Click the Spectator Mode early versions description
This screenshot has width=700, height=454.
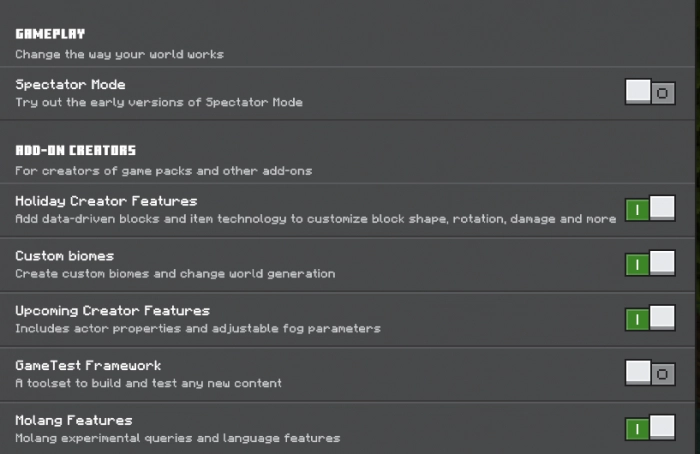(158, 102)
